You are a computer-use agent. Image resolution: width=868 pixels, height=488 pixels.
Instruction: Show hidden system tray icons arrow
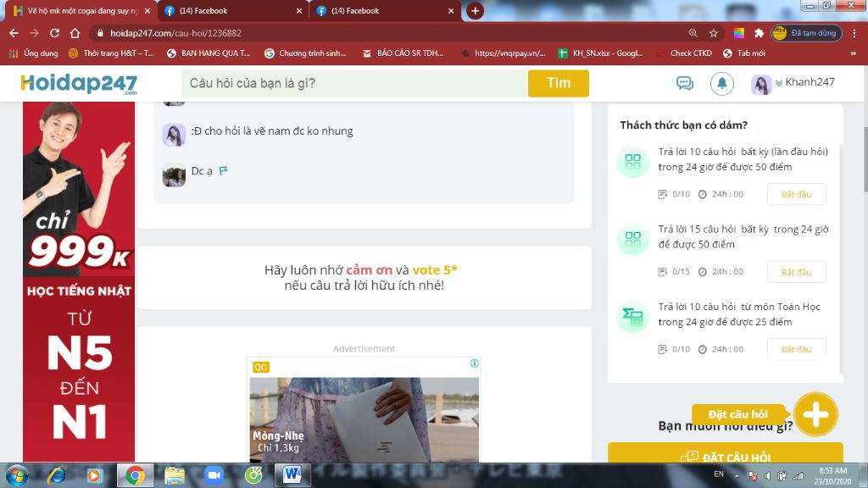point(737,476)
